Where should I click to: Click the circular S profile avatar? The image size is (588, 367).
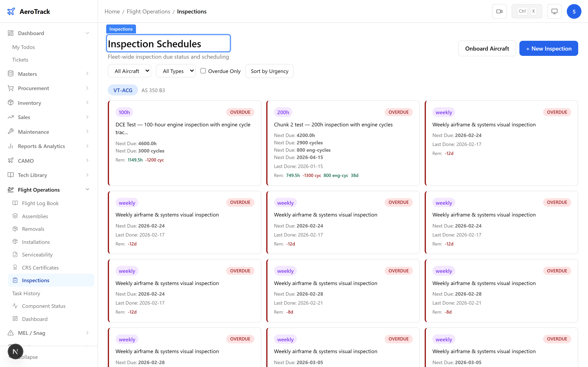click(x=574, y=11)
